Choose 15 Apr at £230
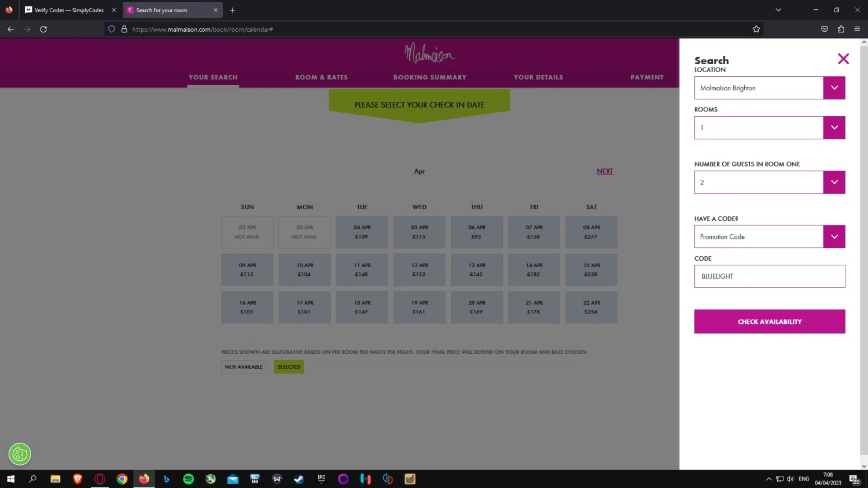The width and height of the screenshot is (868, 488). click(591, 269)
